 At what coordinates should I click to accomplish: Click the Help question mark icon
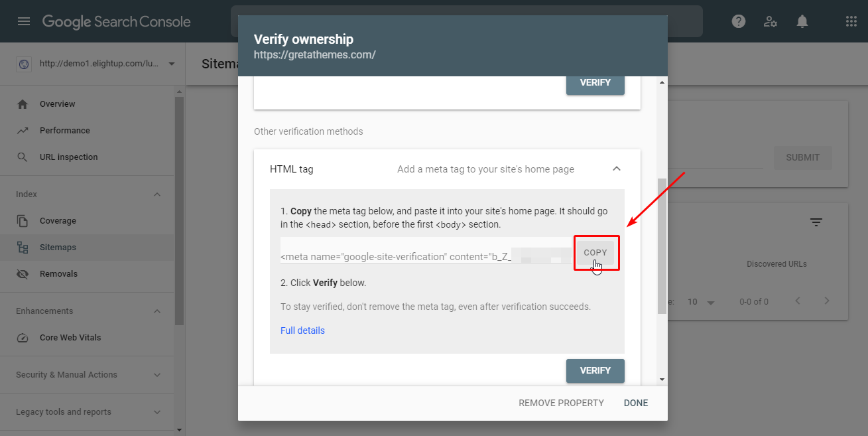[739, 21]
